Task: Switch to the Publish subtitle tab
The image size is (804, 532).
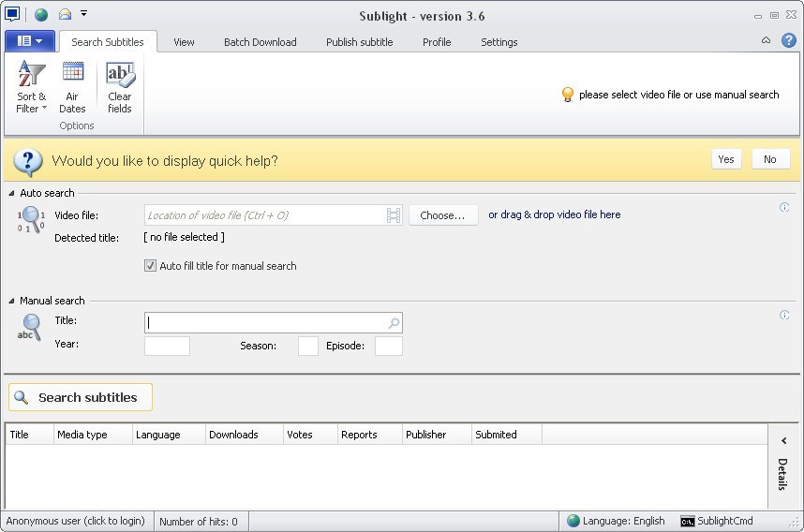Action: (x=360, y=42)
